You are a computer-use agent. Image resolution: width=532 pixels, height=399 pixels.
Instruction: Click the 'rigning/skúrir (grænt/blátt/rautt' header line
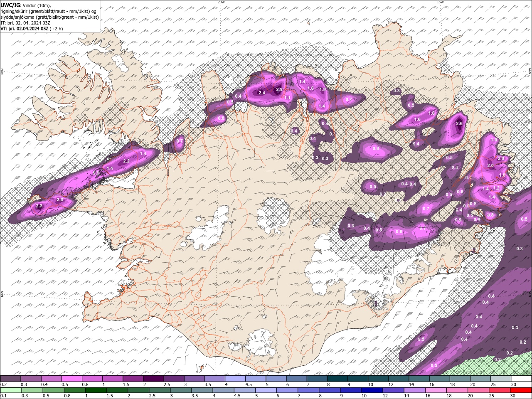click(49, 11)
